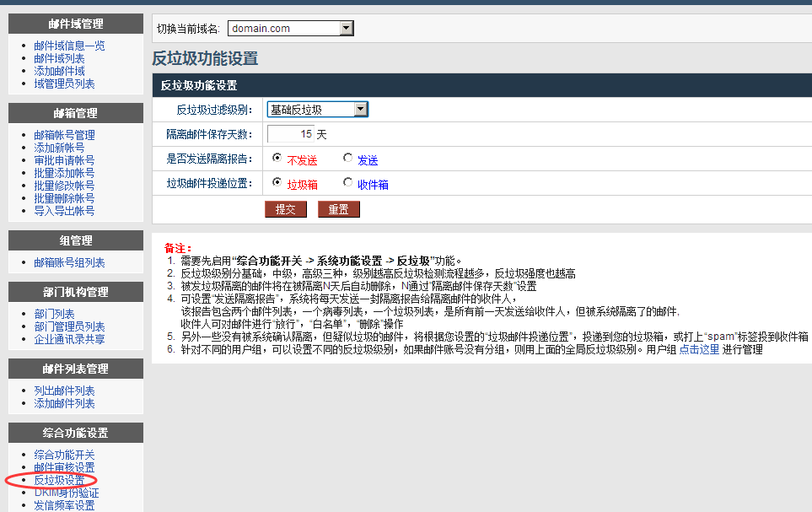This screenshot has width=812, height=512.
Task: Open 添加邮件域 sidebar link
Action: pyautogui.click(x=59, y=71)
